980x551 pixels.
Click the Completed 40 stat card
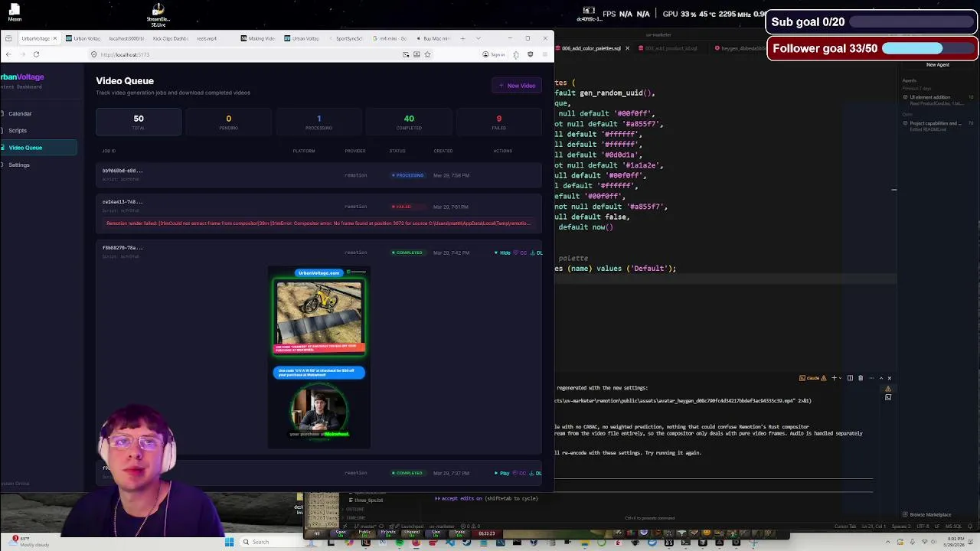pyautogui.click(x=409, y=122)
